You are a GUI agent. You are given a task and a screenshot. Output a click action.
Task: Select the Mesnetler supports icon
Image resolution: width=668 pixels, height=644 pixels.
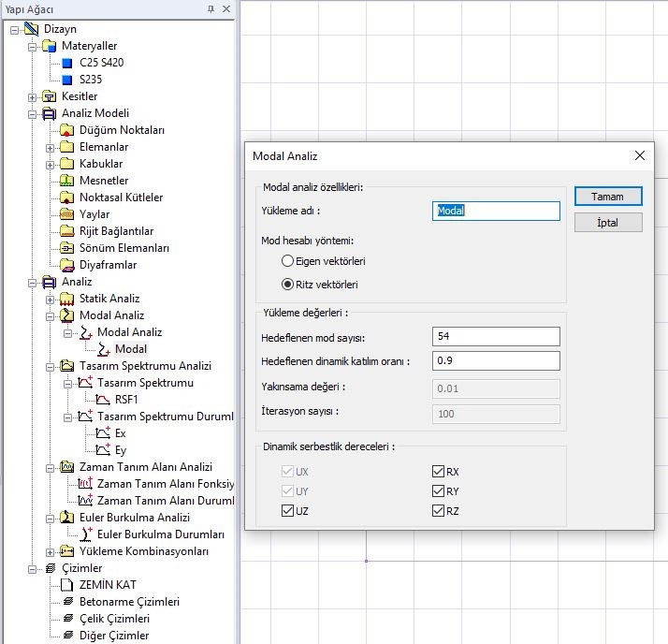[x=66, y=181]
